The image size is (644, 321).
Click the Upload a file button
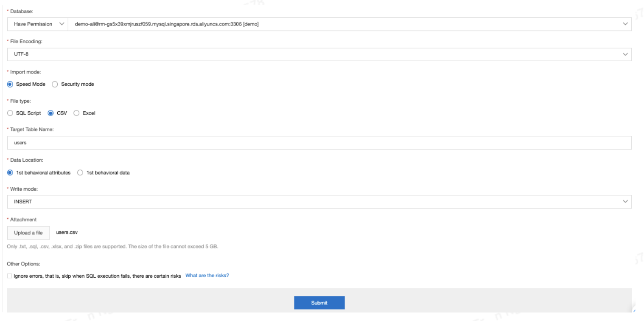click(x=28, y=233)
